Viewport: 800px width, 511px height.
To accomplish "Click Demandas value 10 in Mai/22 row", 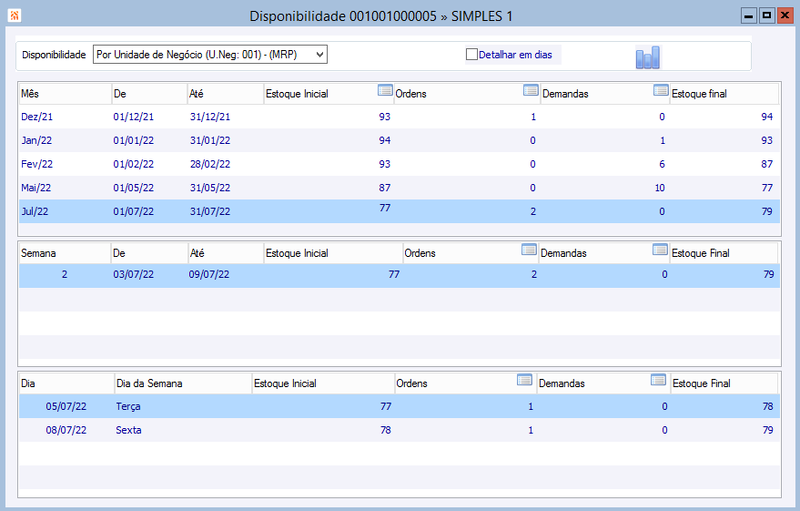I will click(660, 188).
